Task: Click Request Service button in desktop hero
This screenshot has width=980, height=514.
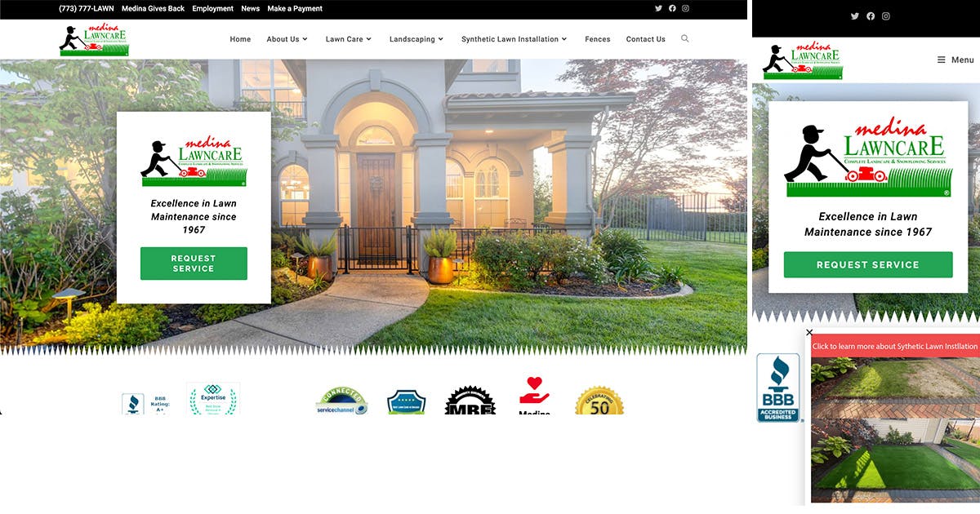Action: pyautogui.click(x=194, y=264)
